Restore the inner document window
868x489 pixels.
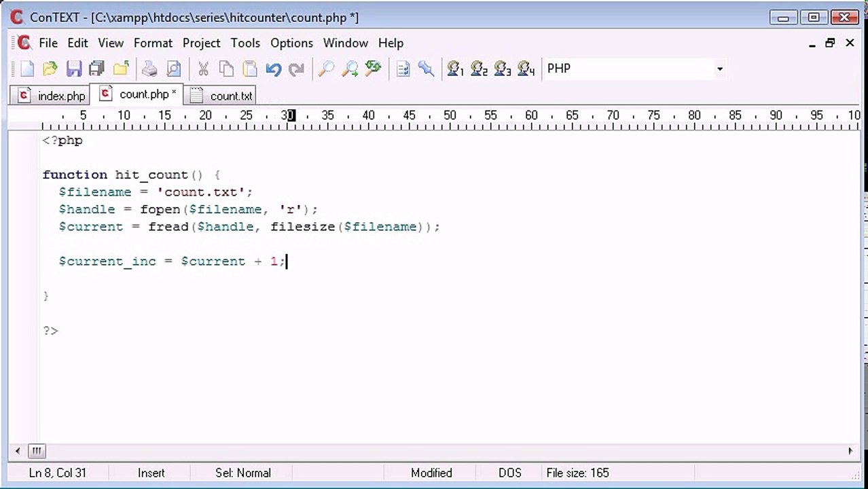[830, 43]
